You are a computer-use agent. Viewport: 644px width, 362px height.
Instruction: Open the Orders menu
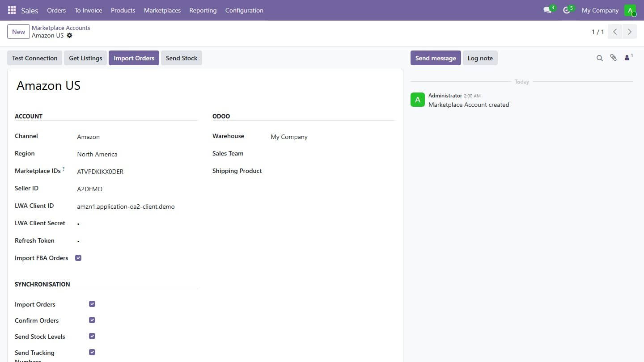coord(56,10)
